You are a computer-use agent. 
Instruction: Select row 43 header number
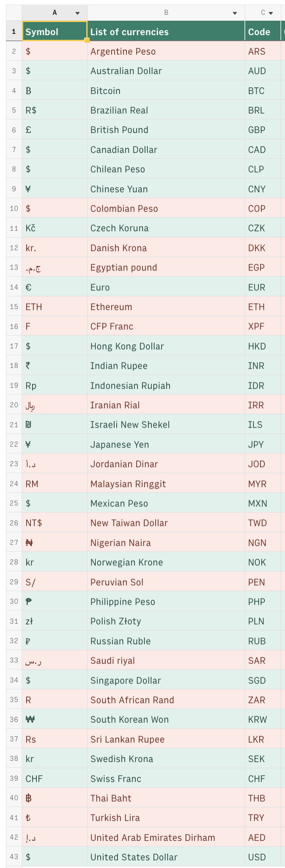[x=14, y=857]
